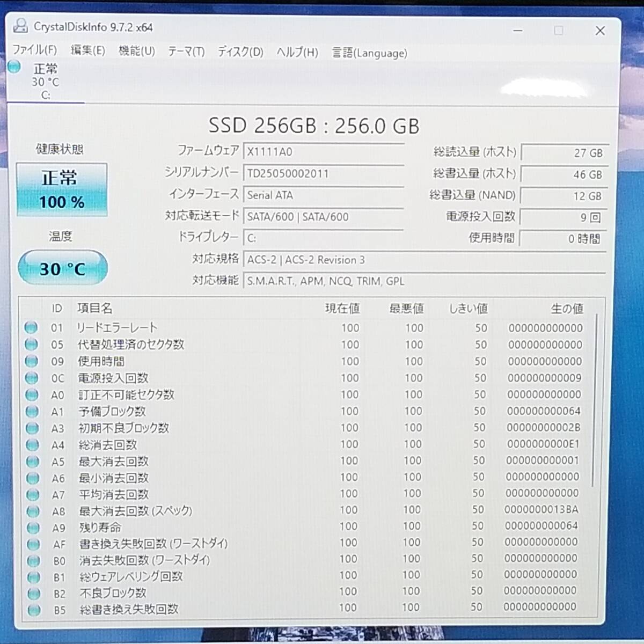The image size is (644, 644).
Task: Click 総ウェアレベリング回数 row name
Action: 131,577
